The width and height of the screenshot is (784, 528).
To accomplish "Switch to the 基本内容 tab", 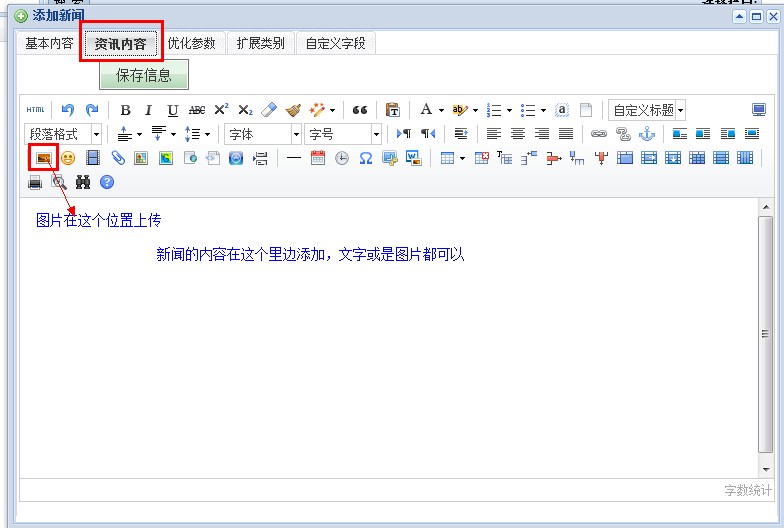I will coord(49,43).
